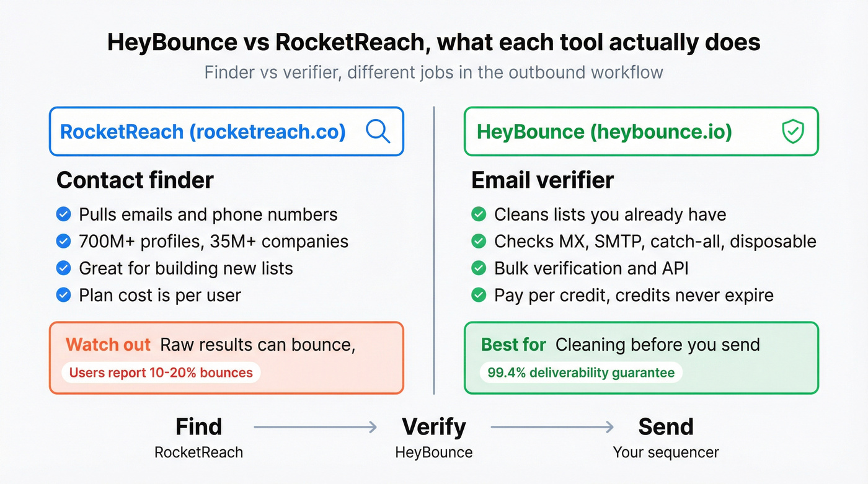Click the checkmark beside 'Plan cost is per user'

tap(63, 295)
